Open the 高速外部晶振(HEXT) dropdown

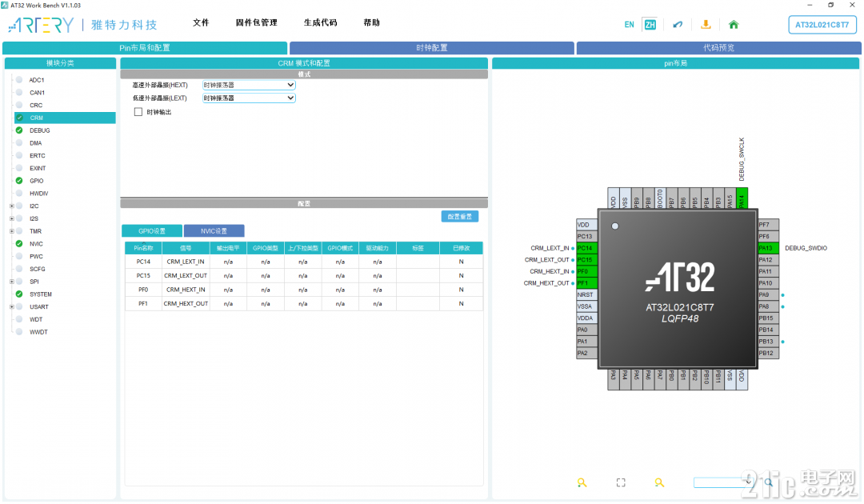(249, 86)
